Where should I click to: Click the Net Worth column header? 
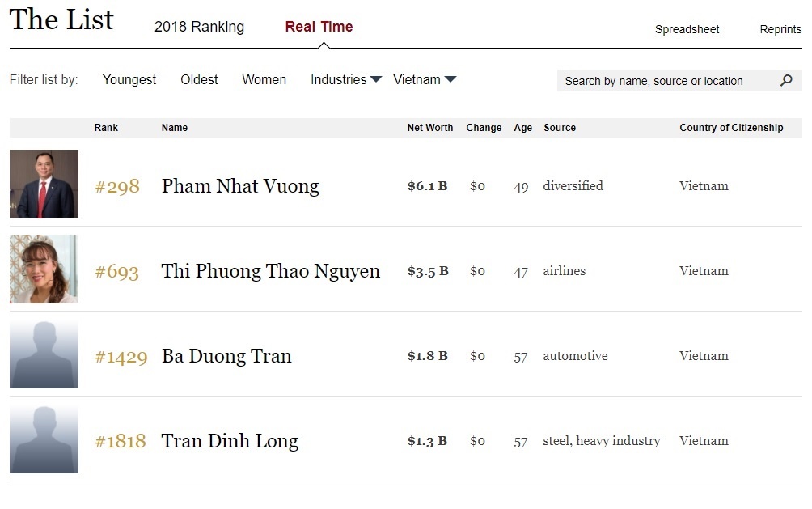pyautogui.click(x=429, y=127)
